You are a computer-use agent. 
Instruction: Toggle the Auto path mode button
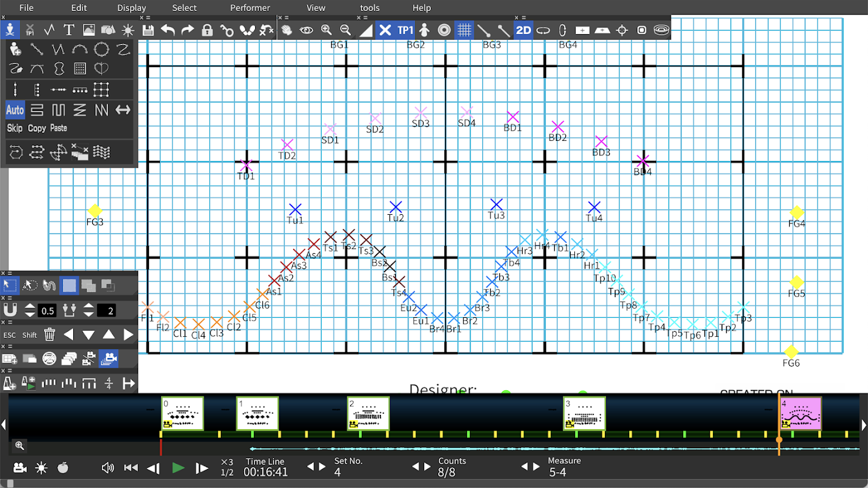tap(15, 110)
